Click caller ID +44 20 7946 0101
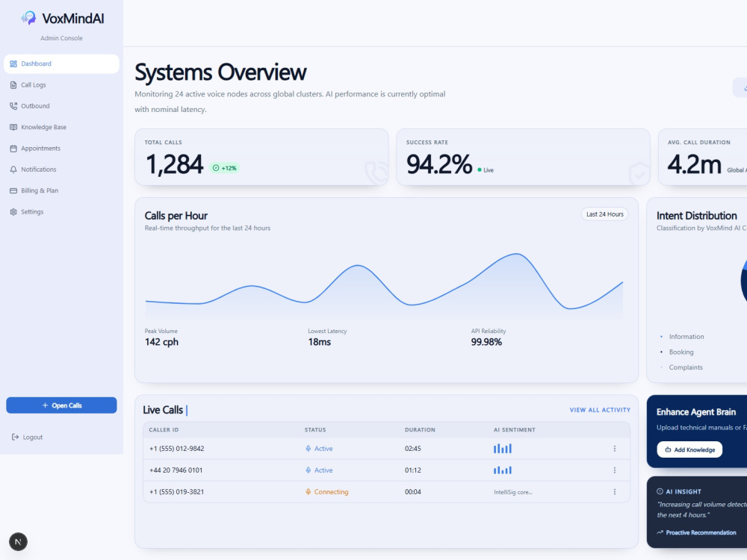This screenshot has width=747, height=560. 176,470
